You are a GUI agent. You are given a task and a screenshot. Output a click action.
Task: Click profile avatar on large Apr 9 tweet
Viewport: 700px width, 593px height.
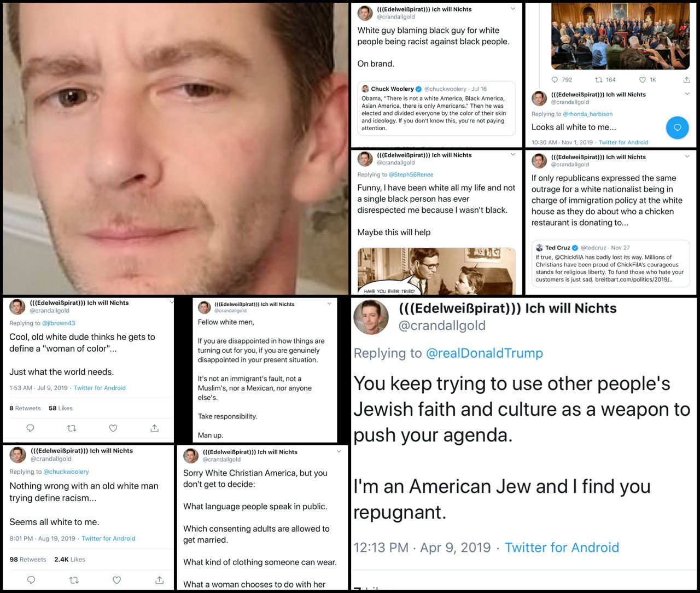371,317
